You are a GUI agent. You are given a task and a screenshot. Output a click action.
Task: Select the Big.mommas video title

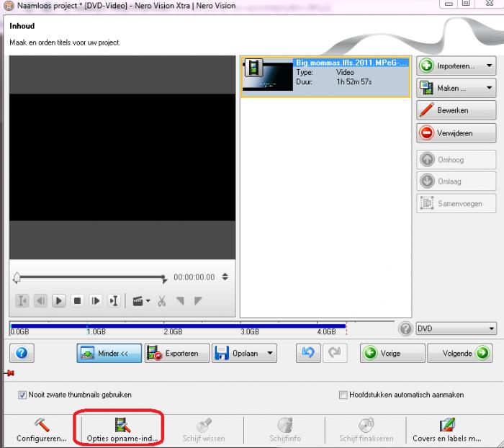point(325,77)
